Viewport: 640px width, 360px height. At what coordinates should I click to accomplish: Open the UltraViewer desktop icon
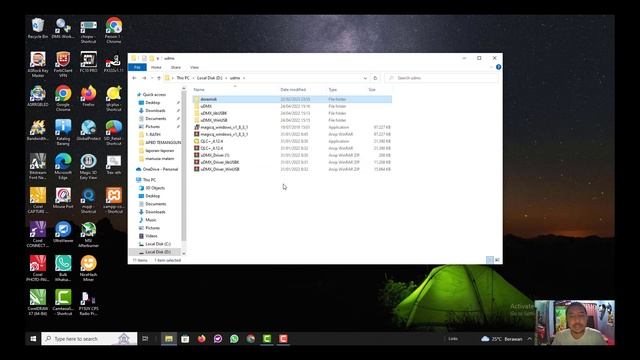(x=63, y=232)
